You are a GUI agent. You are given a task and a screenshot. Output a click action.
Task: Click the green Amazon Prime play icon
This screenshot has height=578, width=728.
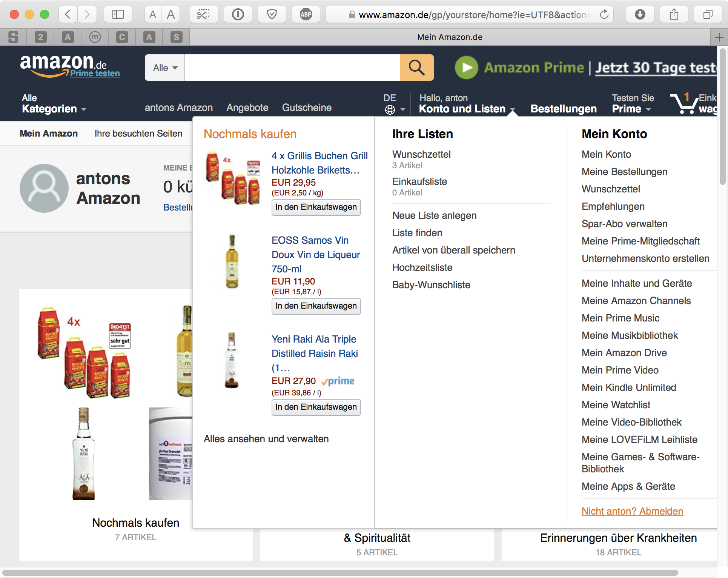click(467, 68)
